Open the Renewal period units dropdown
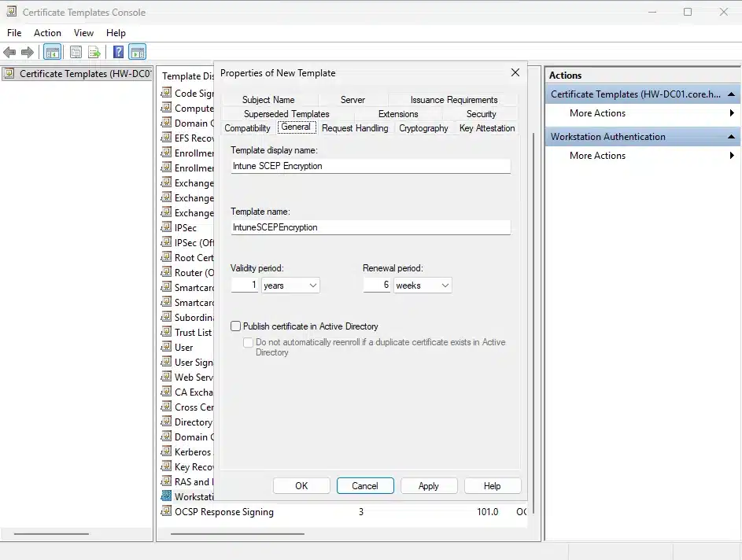 coord(423,286)
